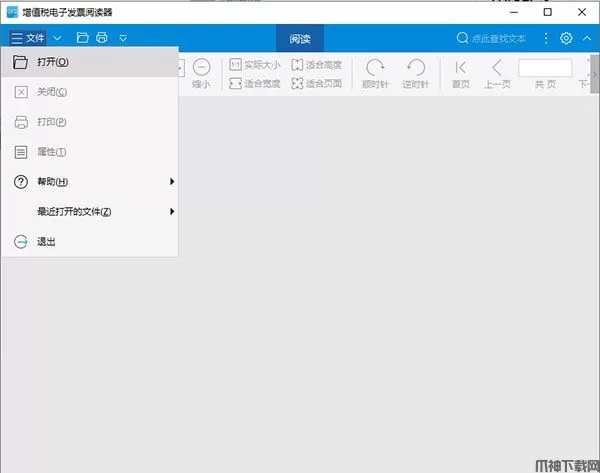The height and width of the screenshot is (473, 600).
Task: Collapse the ribbon with the up chevron
Action: pos(587,38)
